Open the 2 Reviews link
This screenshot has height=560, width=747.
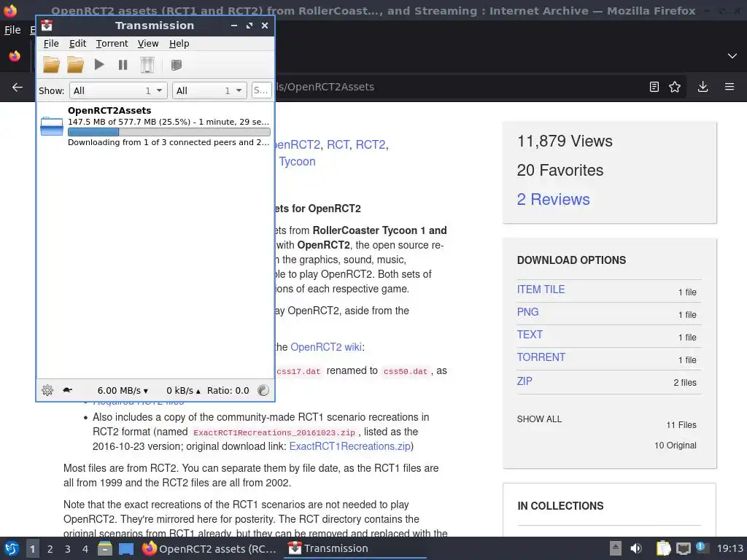pyautogui.click(x=553, y=199)
